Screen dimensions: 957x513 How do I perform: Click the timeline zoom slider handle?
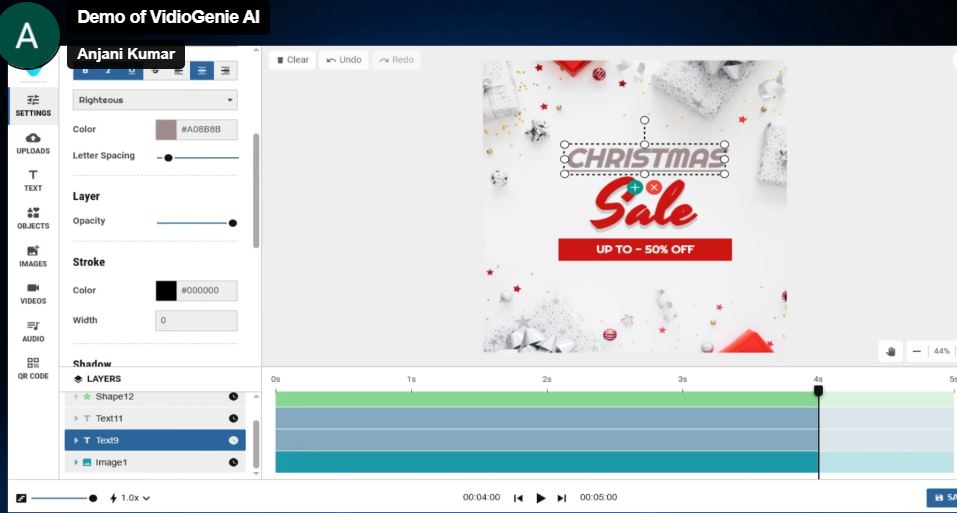click(93, 498)
